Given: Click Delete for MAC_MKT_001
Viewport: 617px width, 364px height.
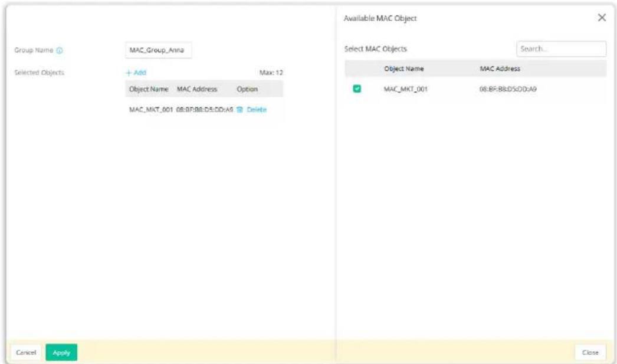Looking at the screenshot, I should 257,109.
